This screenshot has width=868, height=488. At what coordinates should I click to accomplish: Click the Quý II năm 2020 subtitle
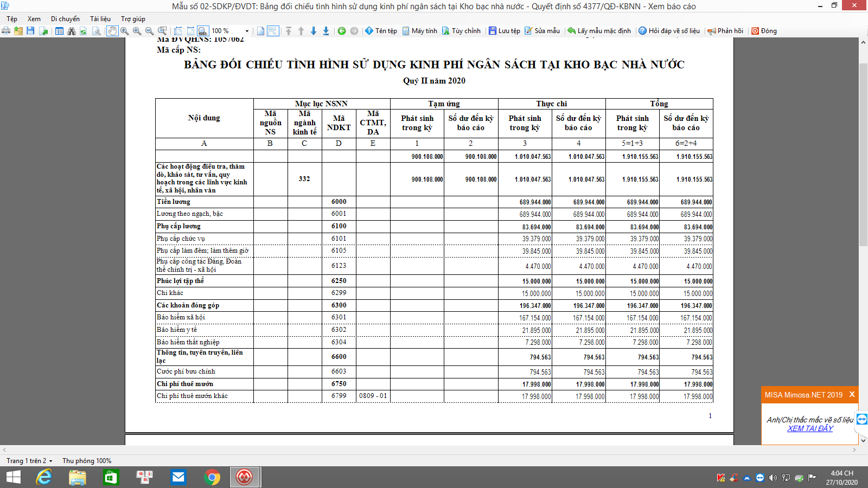434,81
